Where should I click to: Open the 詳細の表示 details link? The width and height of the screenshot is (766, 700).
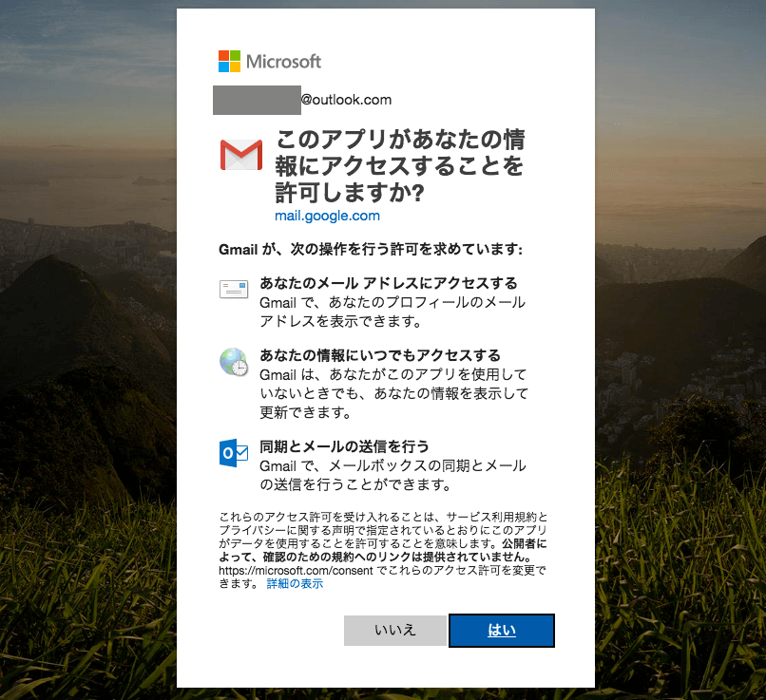point(295,583)
